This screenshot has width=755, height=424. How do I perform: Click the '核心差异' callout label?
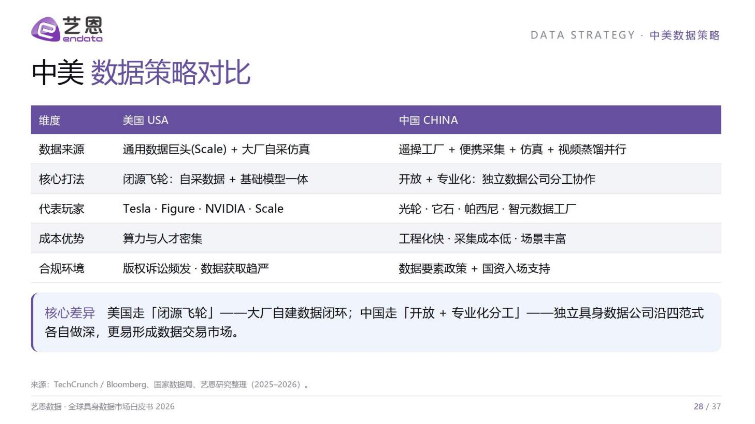coord(70,313)
